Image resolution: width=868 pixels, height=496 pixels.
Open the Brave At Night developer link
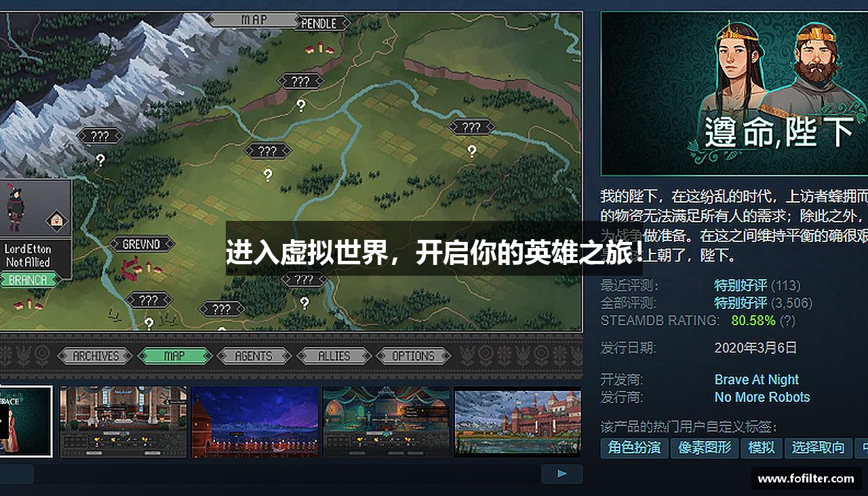(x=757, y=379)
